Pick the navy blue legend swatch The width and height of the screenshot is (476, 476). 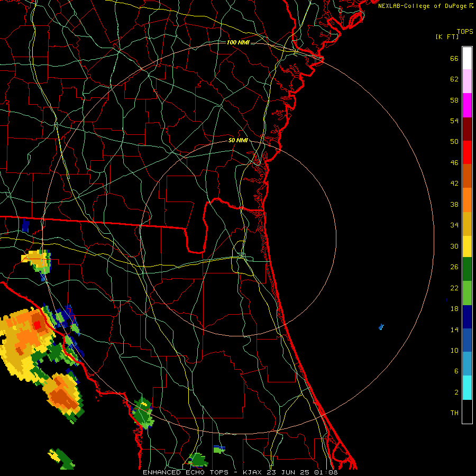[467, 316]
